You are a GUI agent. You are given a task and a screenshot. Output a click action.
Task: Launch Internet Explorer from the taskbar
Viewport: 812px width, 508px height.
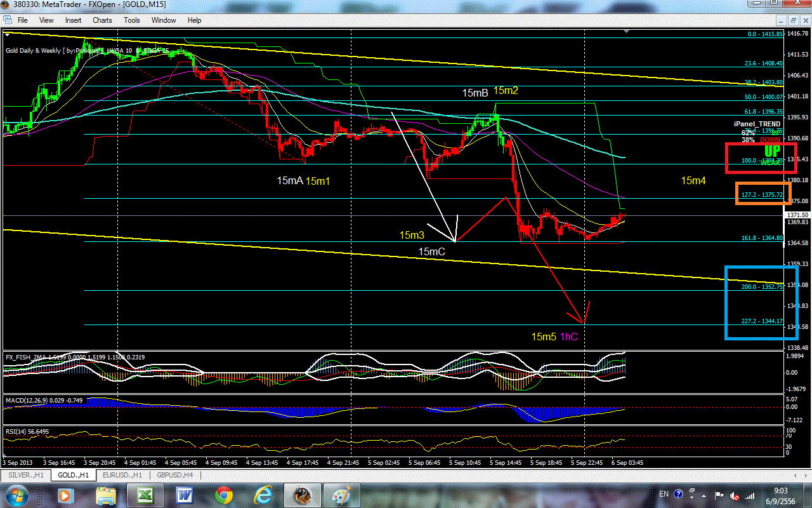pos(263,495)
